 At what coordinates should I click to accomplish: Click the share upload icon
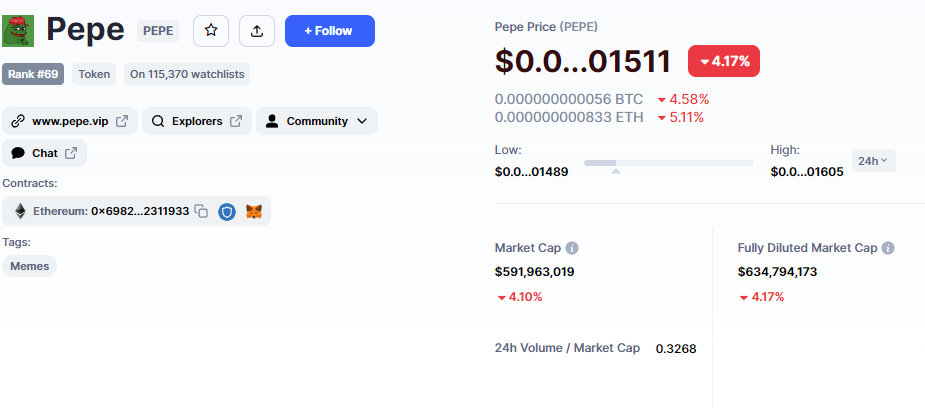click(257, 31)
